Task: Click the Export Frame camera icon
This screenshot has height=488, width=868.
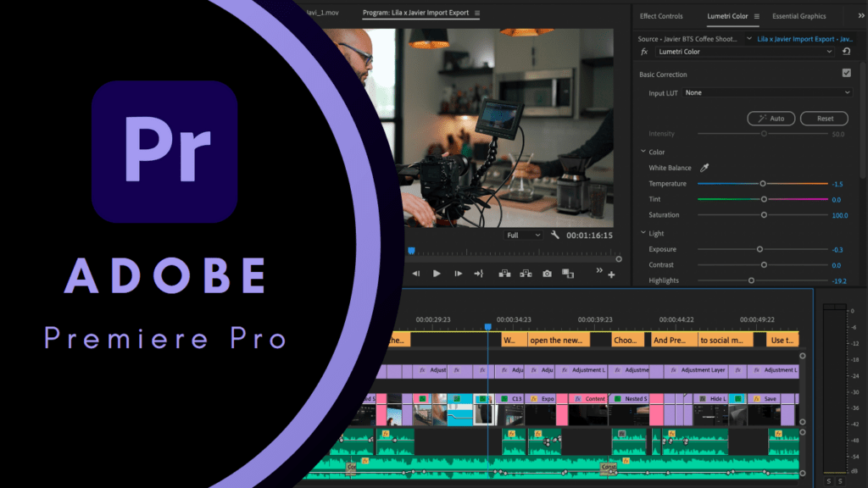Action: coord(548,274)
